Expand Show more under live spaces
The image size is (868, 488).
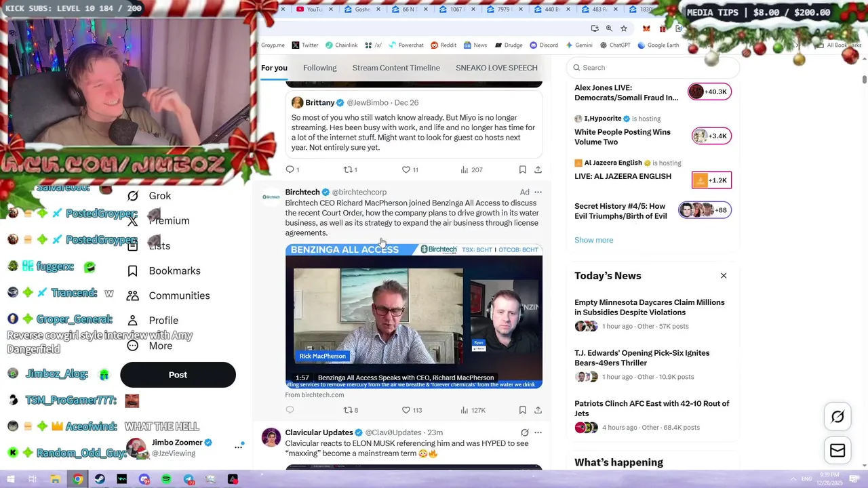[593, 240]
